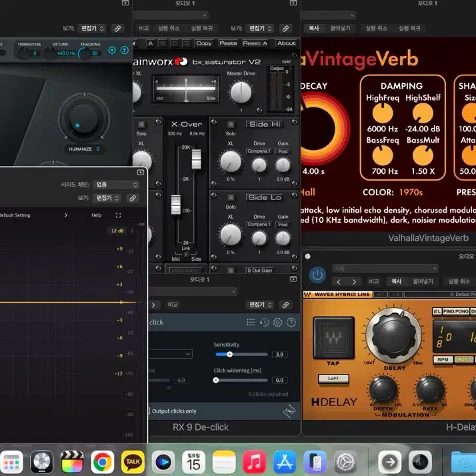Open the sidechain window's 보기 편집기 dropdown
Viewport: 476px width, 476px height.
coord(107,198)
